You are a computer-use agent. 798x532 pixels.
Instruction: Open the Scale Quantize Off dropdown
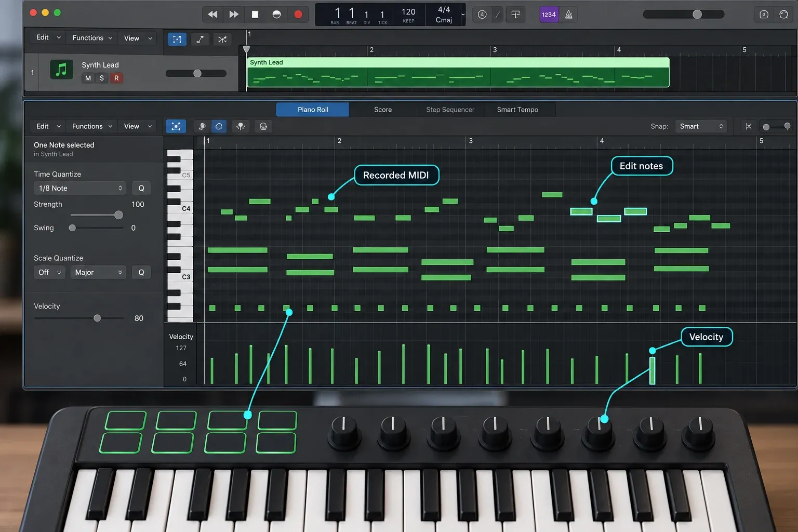click(x=50, y=272)
